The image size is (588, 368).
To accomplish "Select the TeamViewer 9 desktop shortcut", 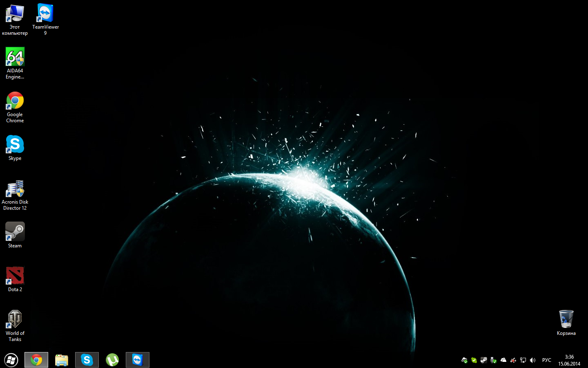I will coord(45,20).
